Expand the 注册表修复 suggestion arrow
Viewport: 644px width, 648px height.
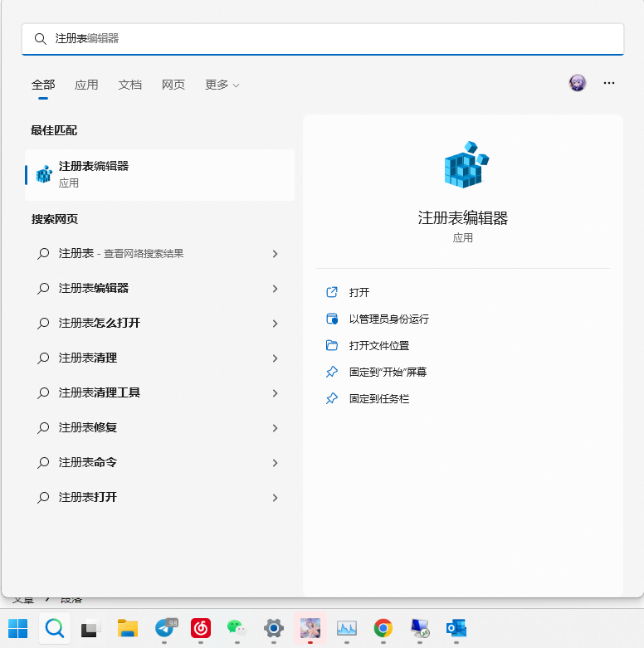pyautogui.click(x=275, y=427)
